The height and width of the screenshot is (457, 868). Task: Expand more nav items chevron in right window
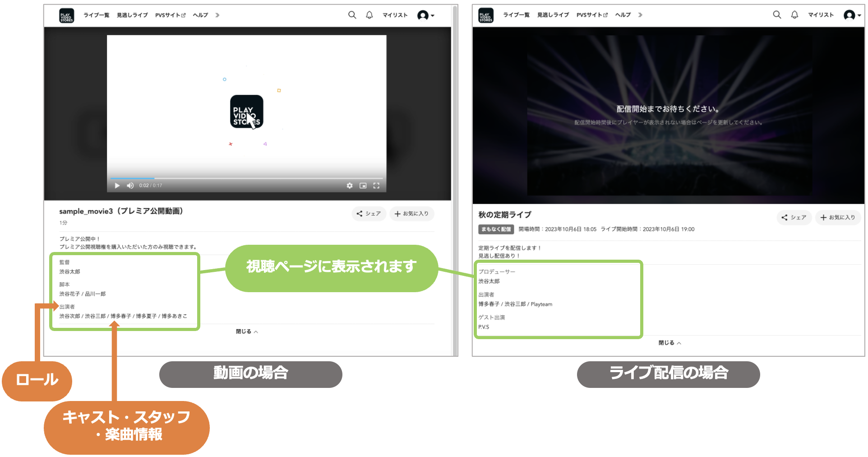(640, 15)
